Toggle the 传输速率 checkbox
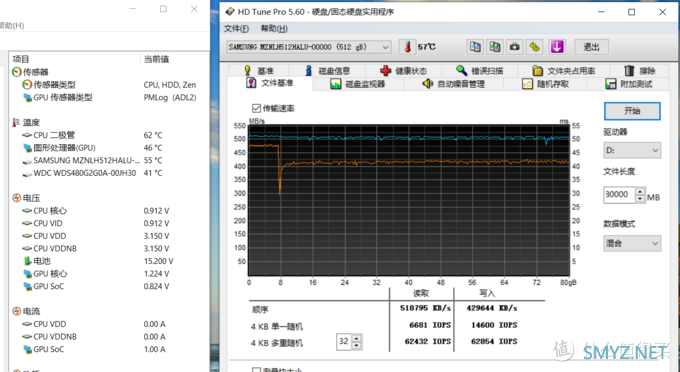 256,108
